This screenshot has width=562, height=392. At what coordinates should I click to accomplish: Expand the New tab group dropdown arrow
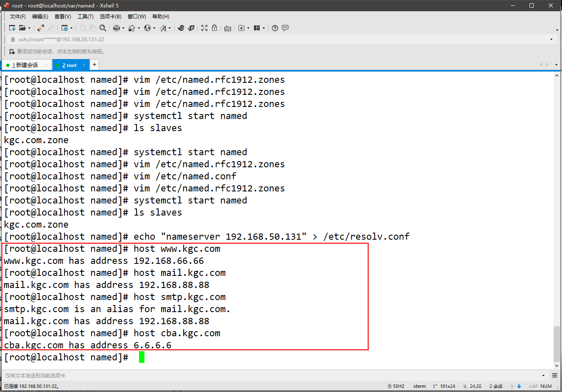coord(248,28)
